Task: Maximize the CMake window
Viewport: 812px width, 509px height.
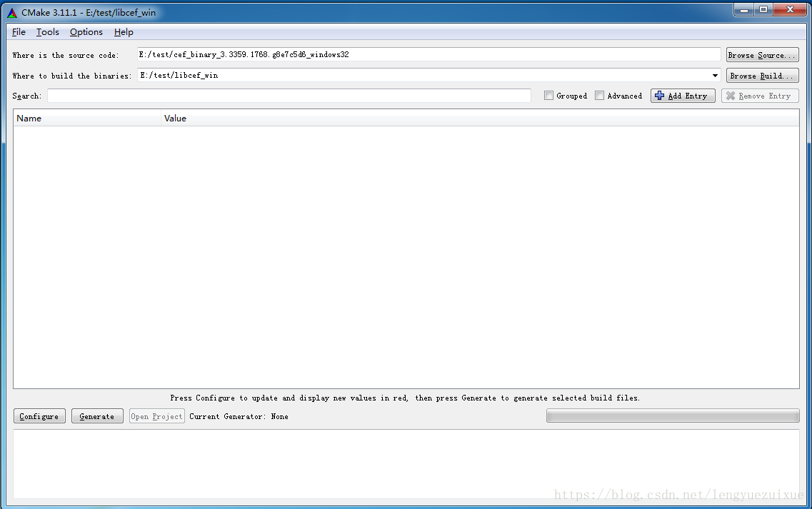Action: (763, 9)
